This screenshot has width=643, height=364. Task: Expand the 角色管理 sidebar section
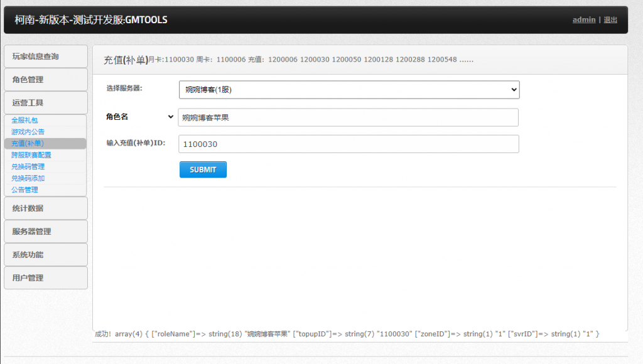45,80
